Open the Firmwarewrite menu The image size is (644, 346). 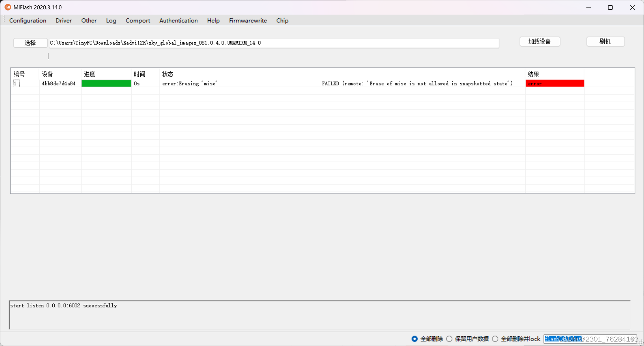click(248, 21)
